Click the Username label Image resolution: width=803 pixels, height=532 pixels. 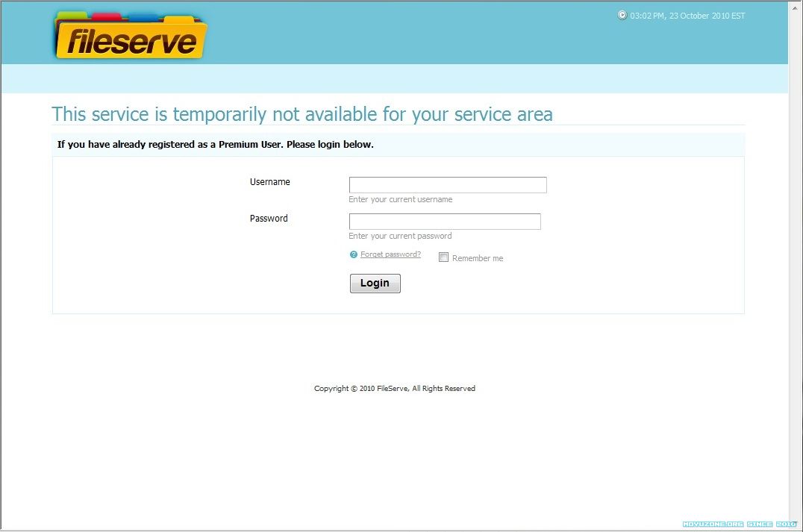coord(270,182)
